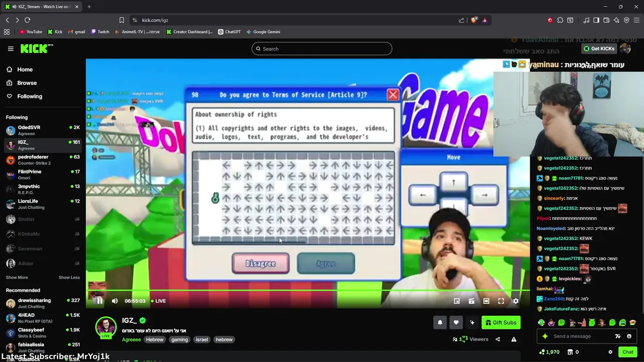Click the Brave Rewards triangle icon
This screenshot has height=362, width=644.
485,20
